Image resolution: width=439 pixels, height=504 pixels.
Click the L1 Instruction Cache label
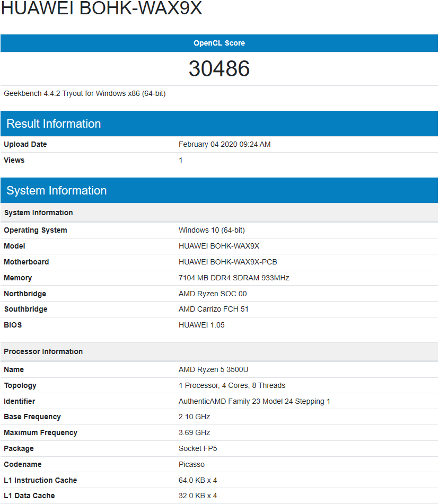point(40,480)
